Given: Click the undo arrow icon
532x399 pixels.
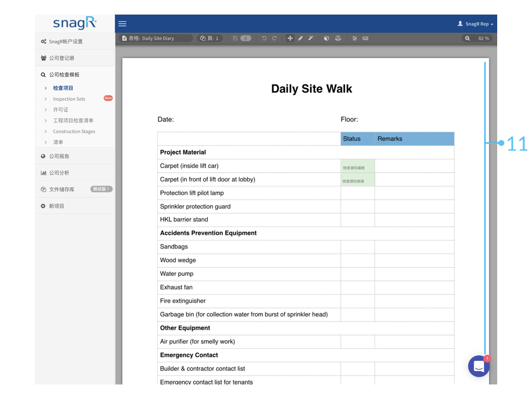Looking at the screenshot, I should pyautogui.click(x=264, y=38).
